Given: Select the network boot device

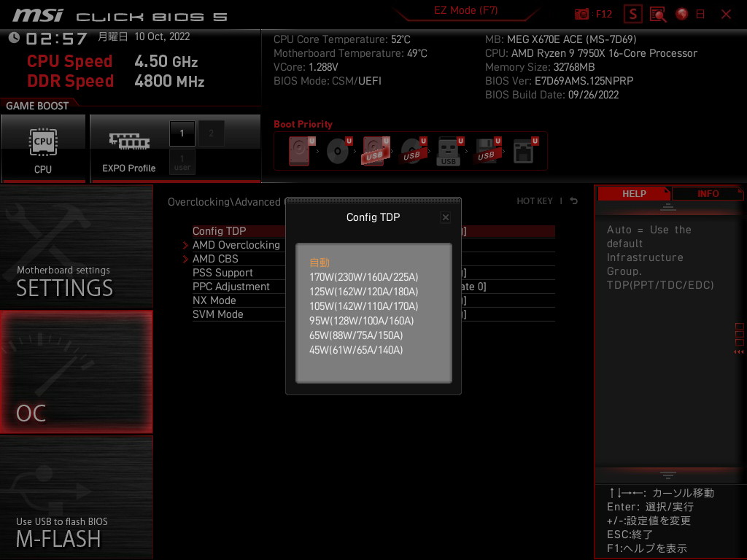Looking at the screenshot, I should click(525, 151).
